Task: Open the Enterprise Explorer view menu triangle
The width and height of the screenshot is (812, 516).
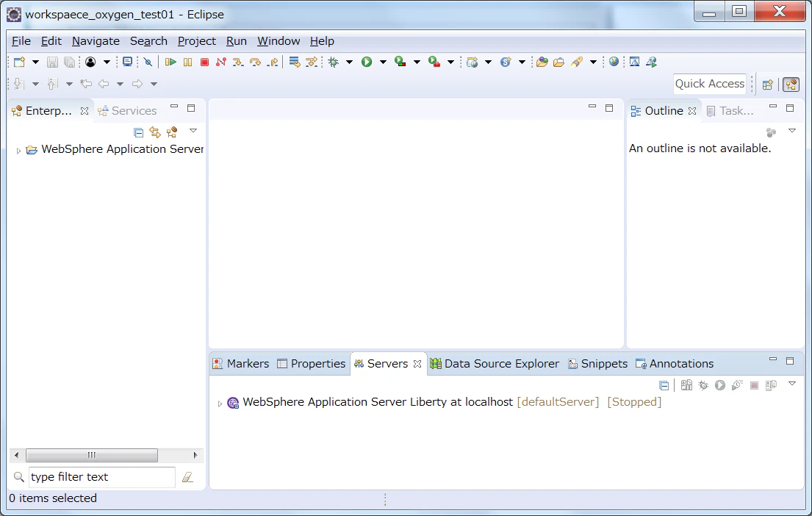Action: click(193, 131)
